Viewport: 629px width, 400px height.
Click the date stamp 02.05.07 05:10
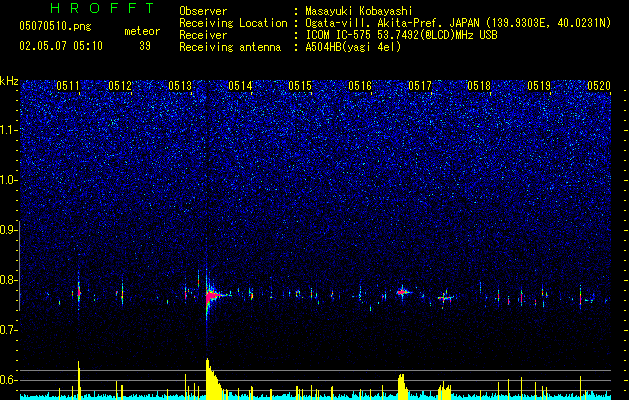tap(61, 46)
